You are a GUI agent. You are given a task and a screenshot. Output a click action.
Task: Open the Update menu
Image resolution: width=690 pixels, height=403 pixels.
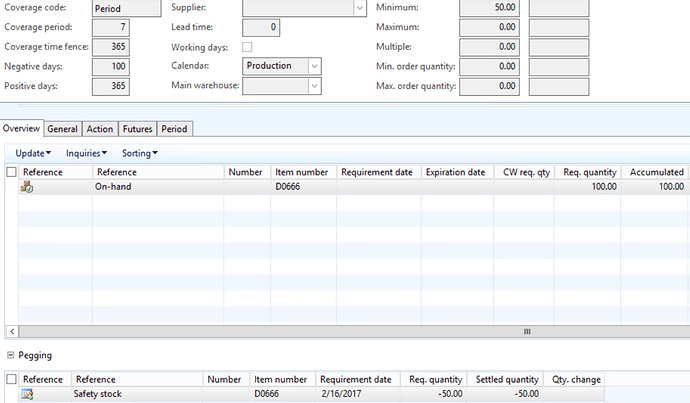[33, 153]
